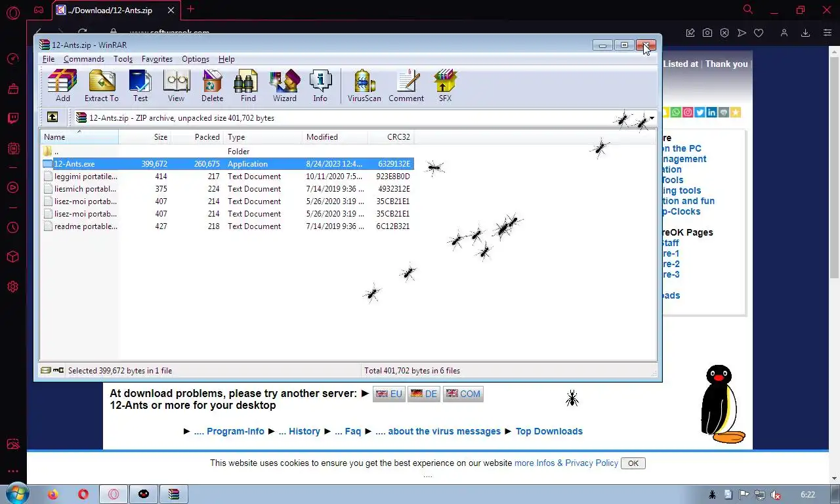Open Twitch in the Opera sidebar
The height and width of the screenshot is (504, 840).
point(12,119)
